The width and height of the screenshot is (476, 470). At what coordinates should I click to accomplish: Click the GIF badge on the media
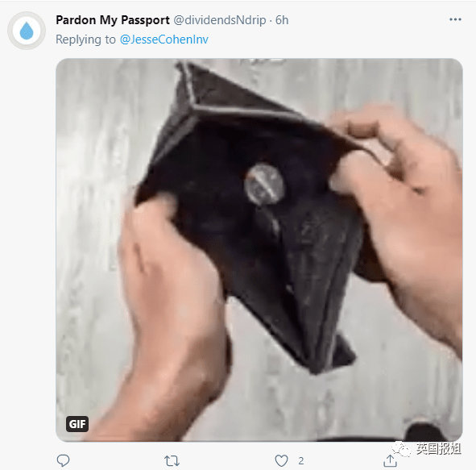[77, 424]
